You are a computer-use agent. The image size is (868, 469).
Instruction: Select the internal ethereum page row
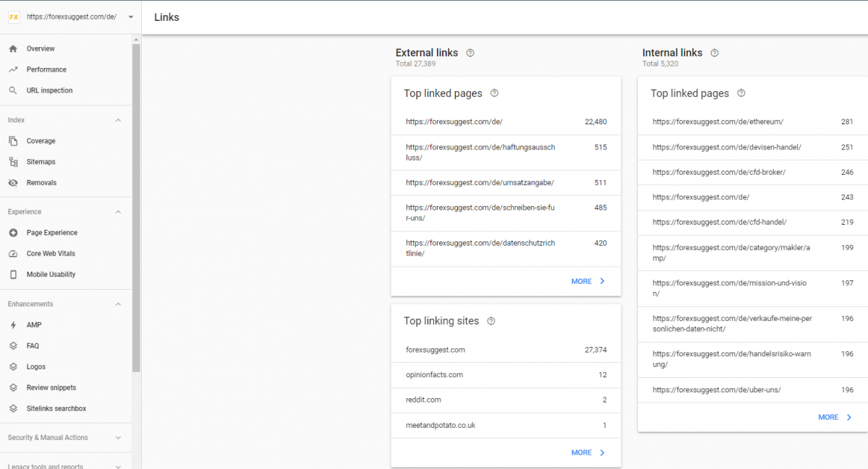[x=752, y=122]
